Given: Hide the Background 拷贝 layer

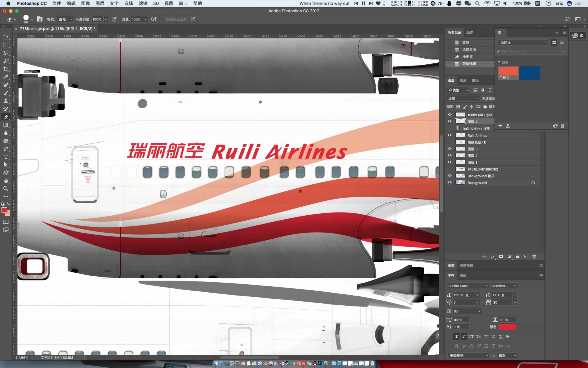Looking at the screenshot, I should (x=450, y=176).
